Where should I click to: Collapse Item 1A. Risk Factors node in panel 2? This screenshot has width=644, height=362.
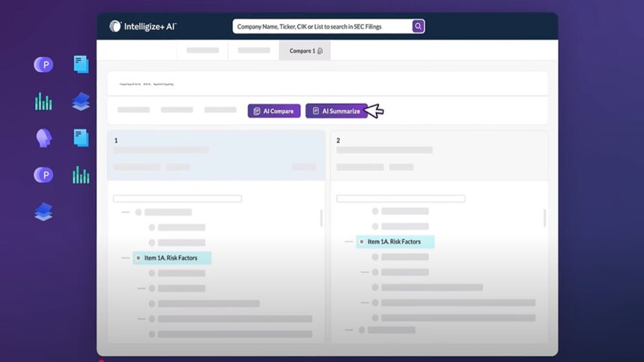tap(349, 242)
